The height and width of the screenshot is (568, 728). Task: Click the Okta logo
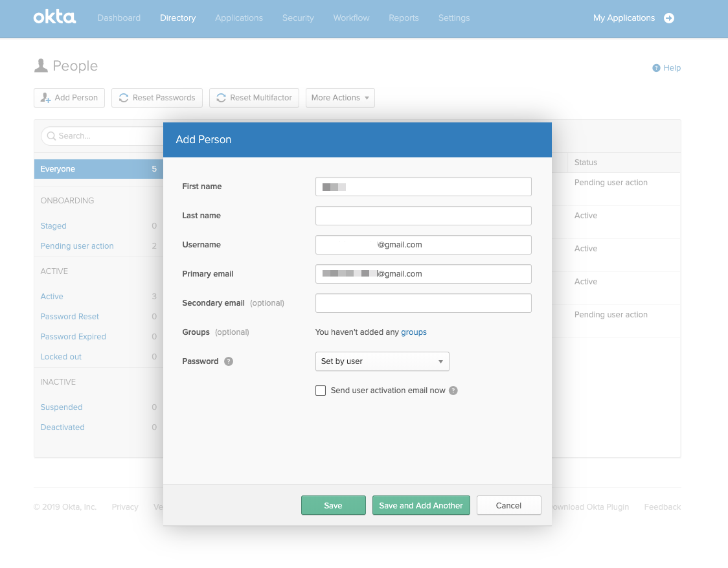pos(54,17)
